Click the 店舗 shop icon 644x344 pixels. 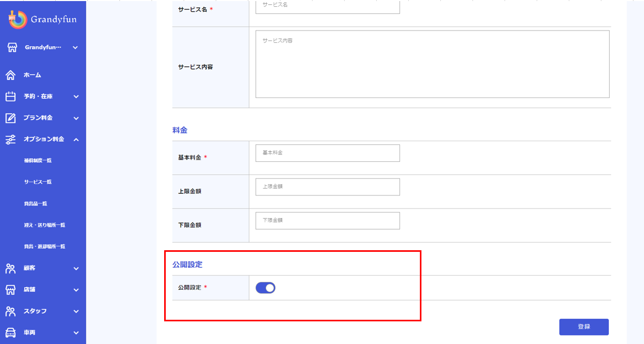[11, 290]
